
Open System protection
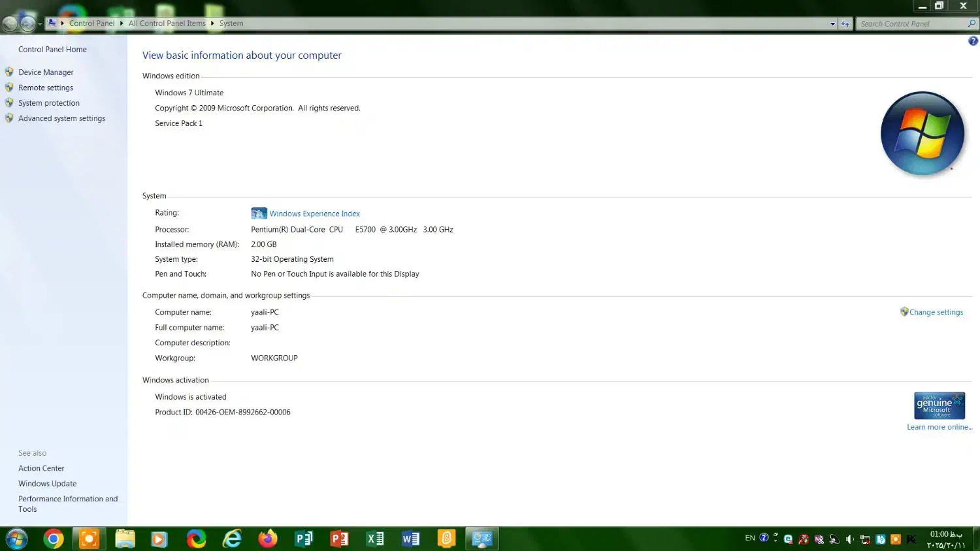point(49,103)
